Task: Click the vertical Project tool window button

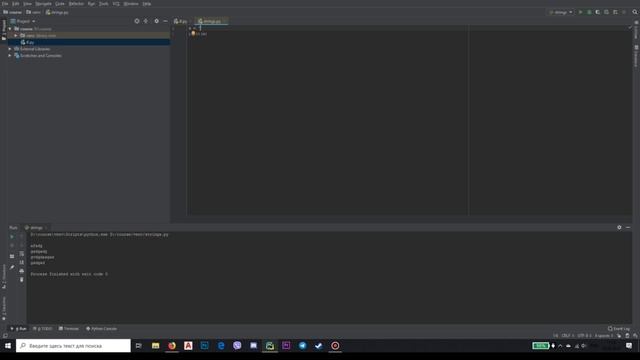Action: [4, 29]
